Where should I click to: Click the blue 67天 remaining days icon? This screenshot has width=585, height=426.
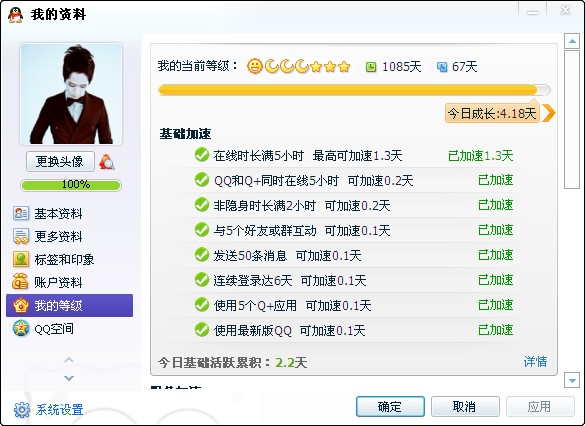point(442,67)
